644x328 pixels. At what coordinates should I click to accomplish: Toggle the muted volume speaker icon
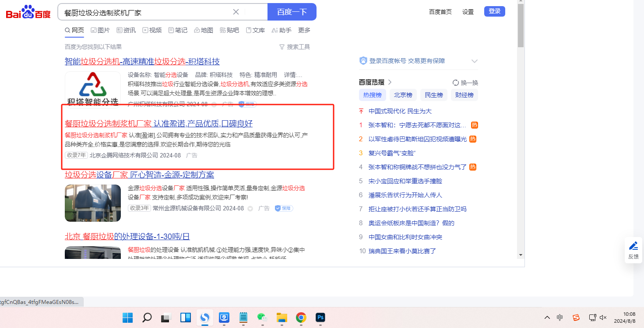pyautogui.click(x=603, y=318)
